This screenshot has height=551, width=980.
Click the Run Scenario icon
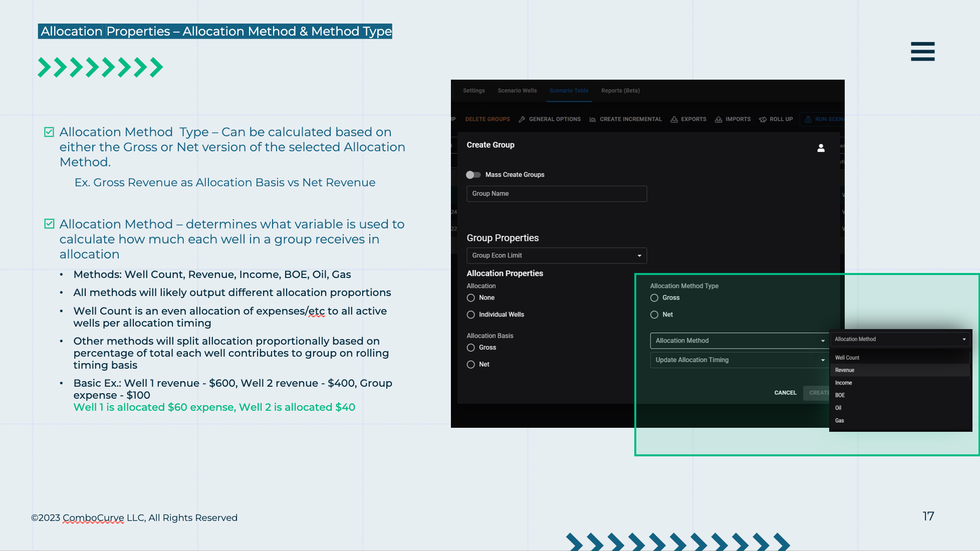pos(808,119)
